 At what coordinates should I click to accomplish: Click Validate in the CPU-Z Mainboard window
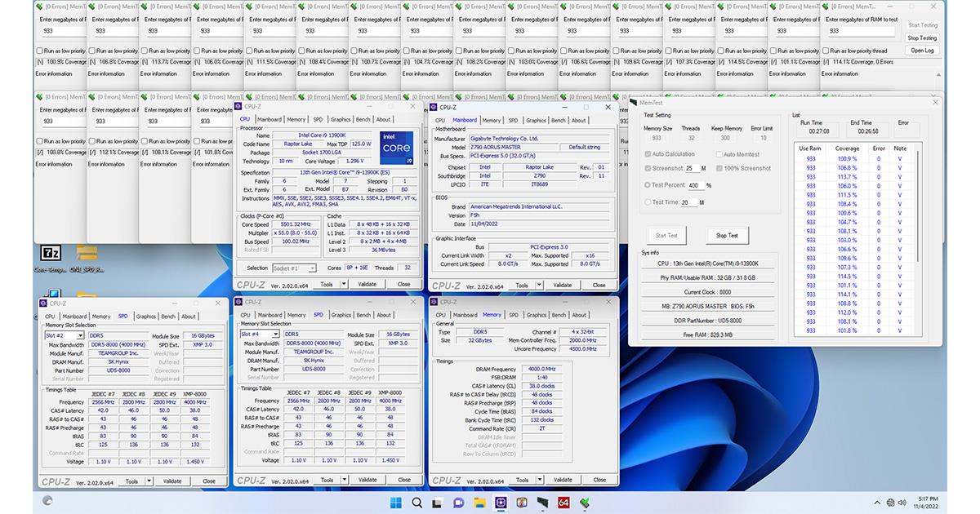[x=563, y=285]
